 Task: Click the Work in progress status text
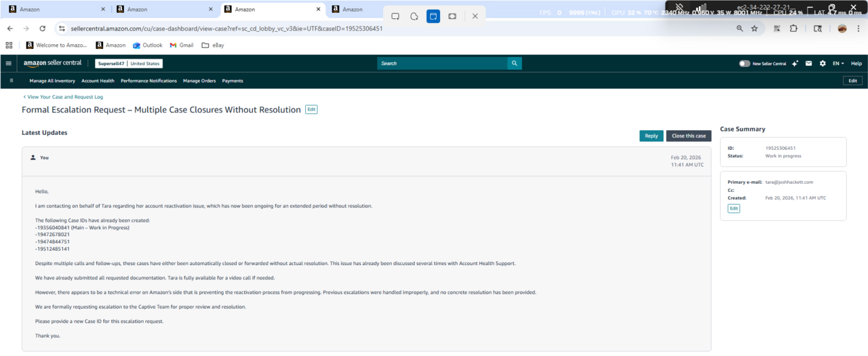783,156
